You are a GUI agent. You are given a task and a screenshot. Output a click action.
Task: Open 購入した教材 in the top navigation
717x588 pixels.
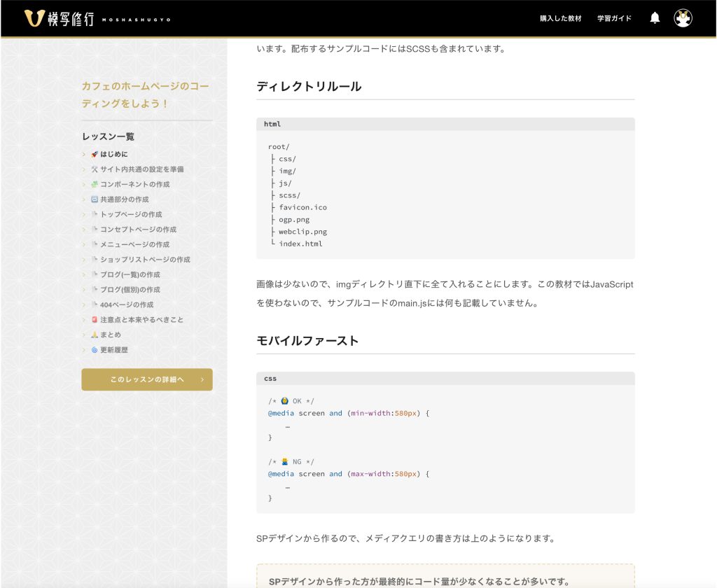click(560, 18)
